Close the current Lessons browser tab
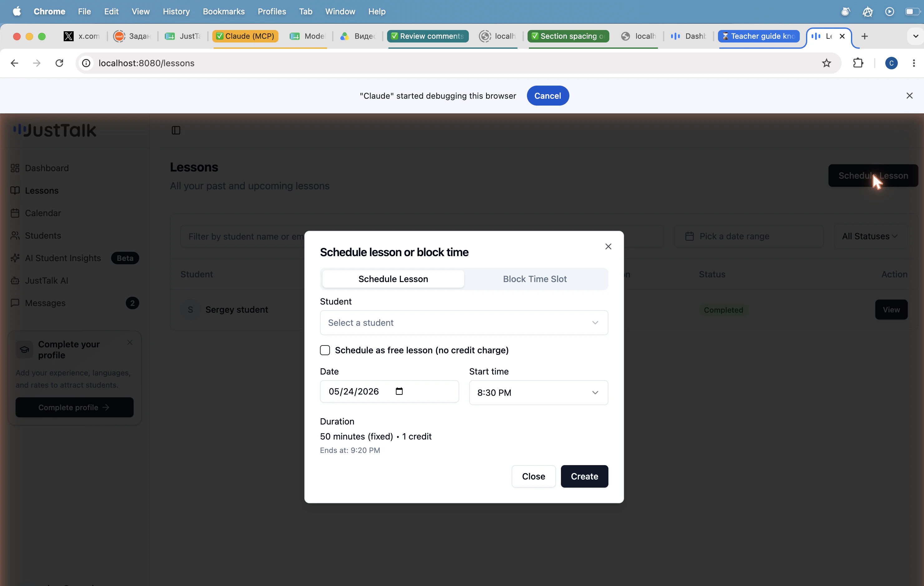The width and height of the screenshot is (924, 586). pyautogui.click(x=842, y=36)
